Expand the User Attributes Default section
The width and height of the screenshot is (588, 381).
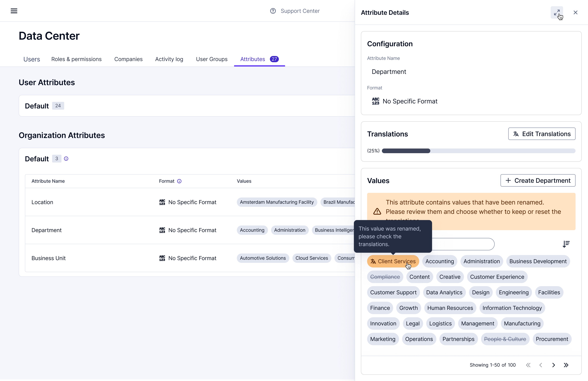click(37, 106)
